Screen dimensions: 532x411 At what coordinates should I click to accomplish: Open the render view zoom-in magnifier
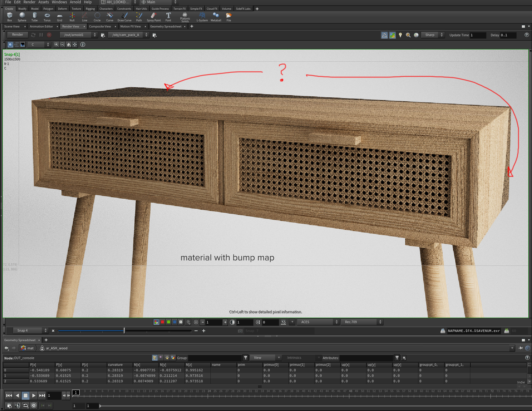56,45
